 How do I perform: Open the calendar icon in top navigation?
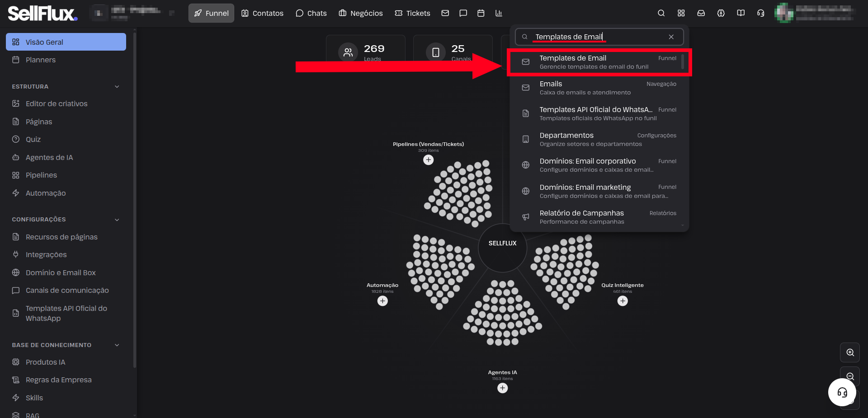pos(481,13)
